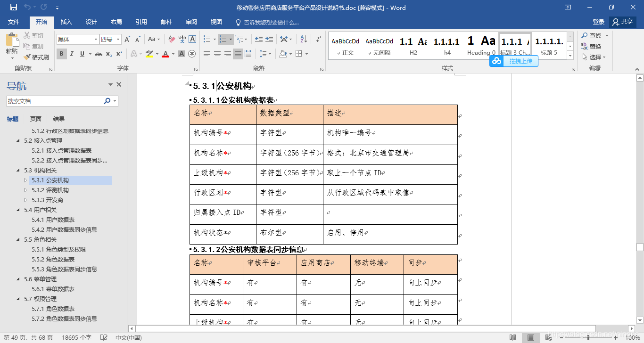The image size is (644, 343).
Task: Increase paragraph indent icon
Action: click(x=269, y=39)
